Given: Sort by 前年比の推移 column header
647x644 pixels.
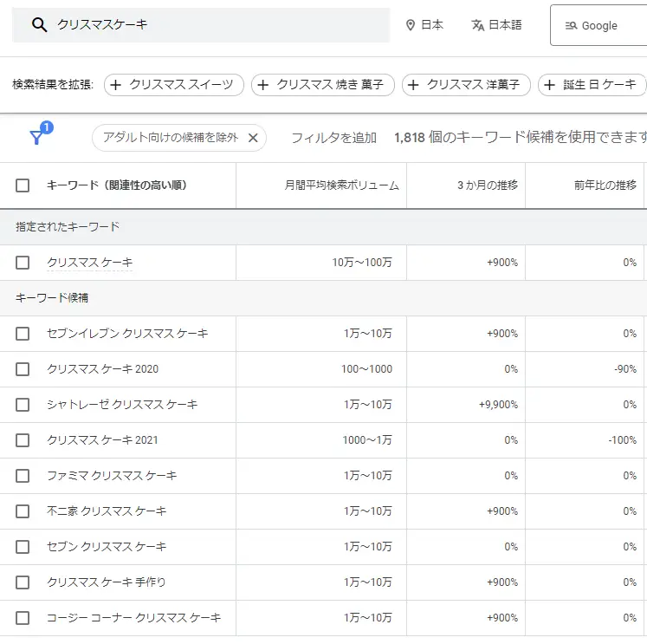Looking at the screenshot, I should pos(605,185).
